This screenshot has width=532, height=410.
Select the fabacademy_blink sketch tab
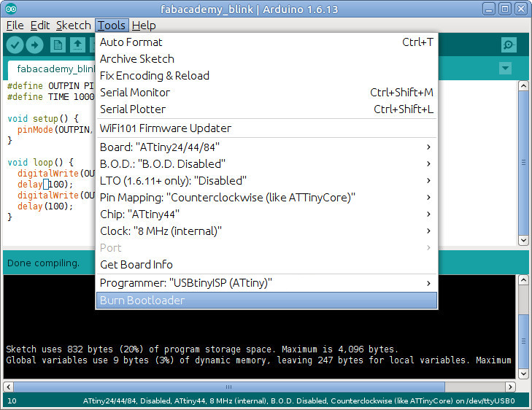[52, 69]
